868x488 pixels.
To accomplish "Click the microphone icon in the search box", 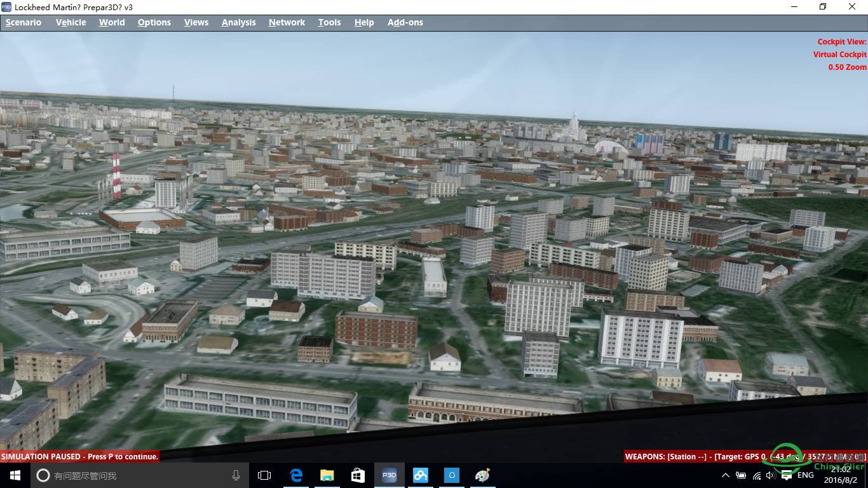I will (236, 475).
